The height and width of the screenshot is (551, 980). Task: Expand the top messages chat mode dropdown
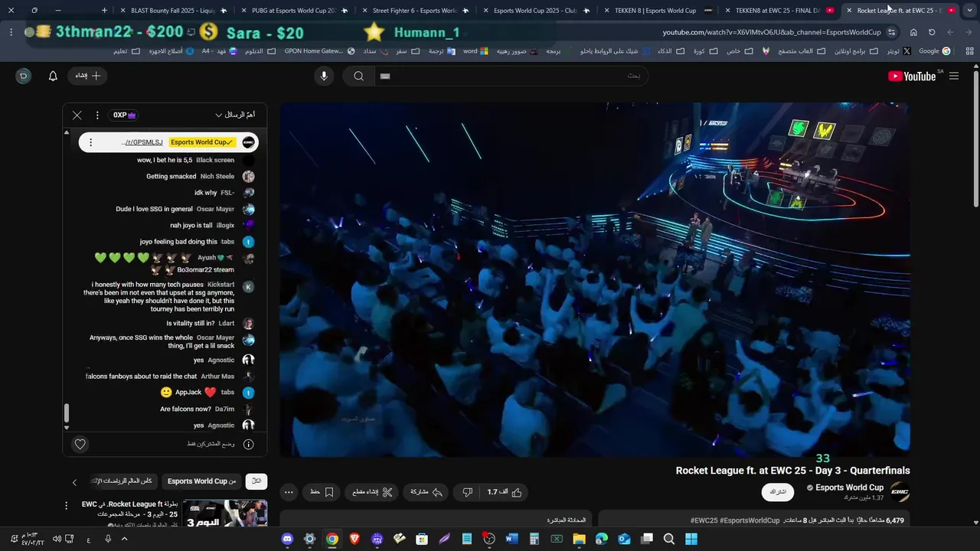tap(235, 115)
